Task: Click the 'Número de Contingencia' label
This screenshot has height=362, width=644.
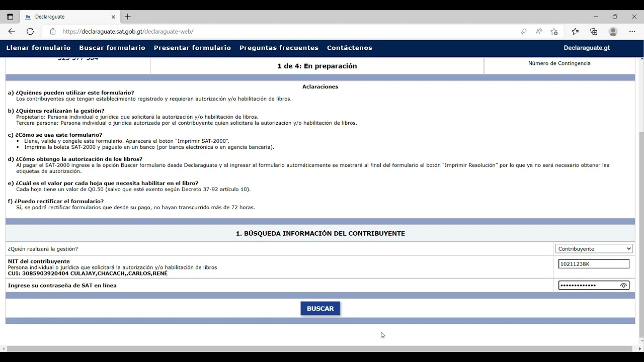Action: (559, 63)
